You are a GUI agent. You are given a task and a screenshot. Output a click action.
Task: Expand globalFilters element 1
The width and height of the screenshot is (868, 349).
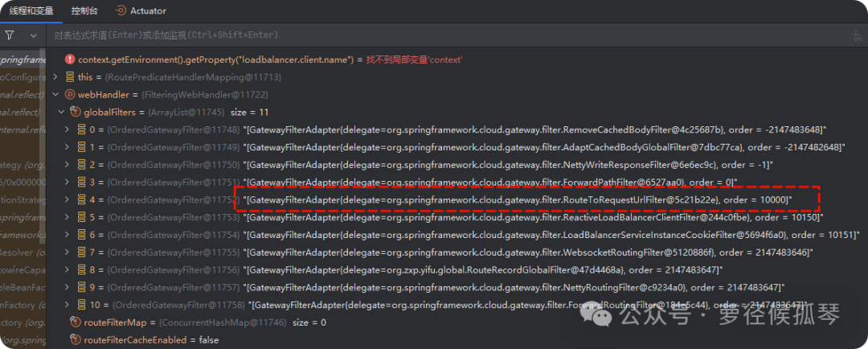(x=67, y=147)
